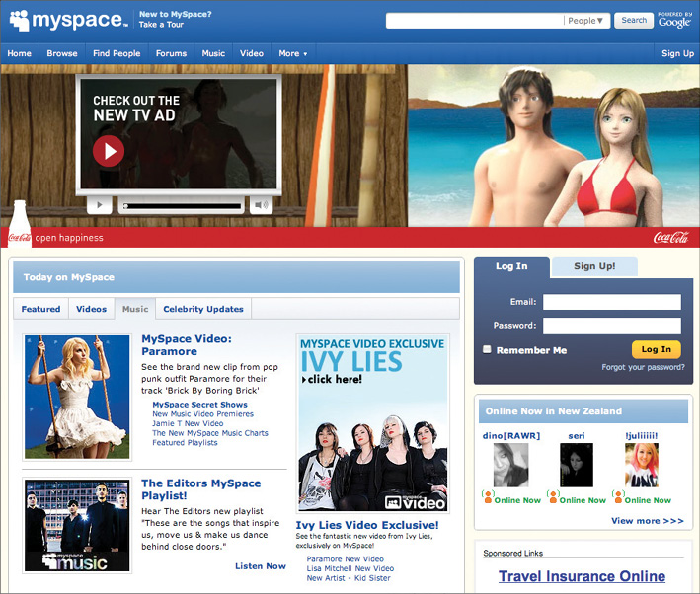Open Video in the navigation bar
This screenshot has width=700, height=594.
tap(252, 53)
